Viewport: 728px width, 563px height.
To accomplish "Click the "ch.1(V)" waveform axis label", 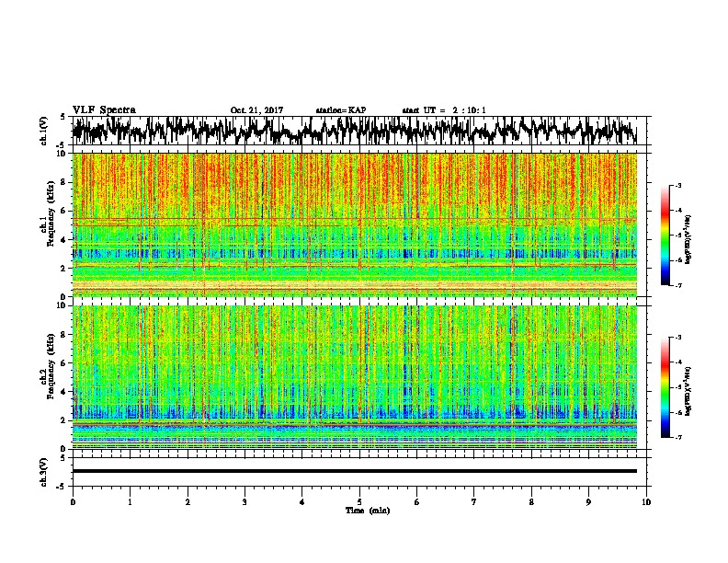I will click(x=44, y=131).
